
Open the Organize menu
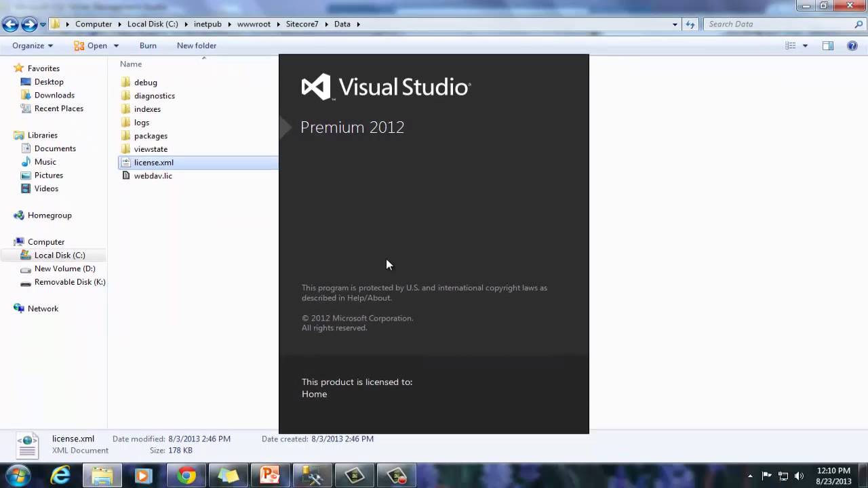pyautogui.click(x=33, y=45)
